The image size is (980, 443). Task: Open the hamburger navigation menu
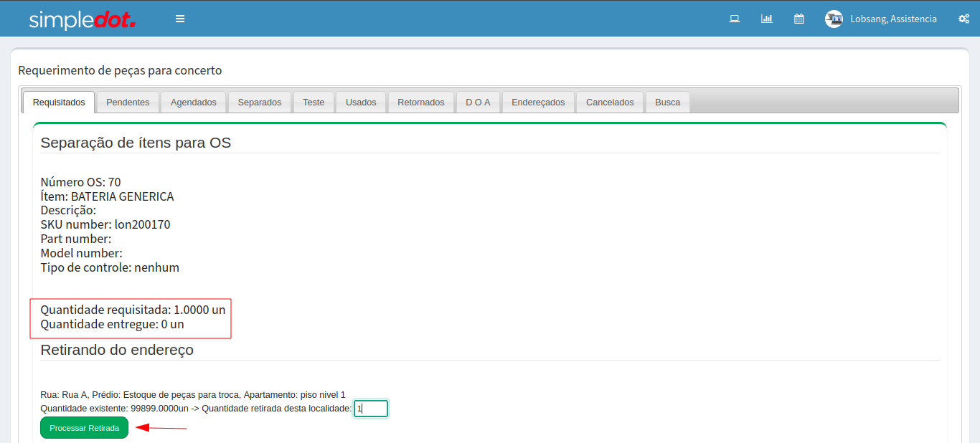click(x=180, y=19)
